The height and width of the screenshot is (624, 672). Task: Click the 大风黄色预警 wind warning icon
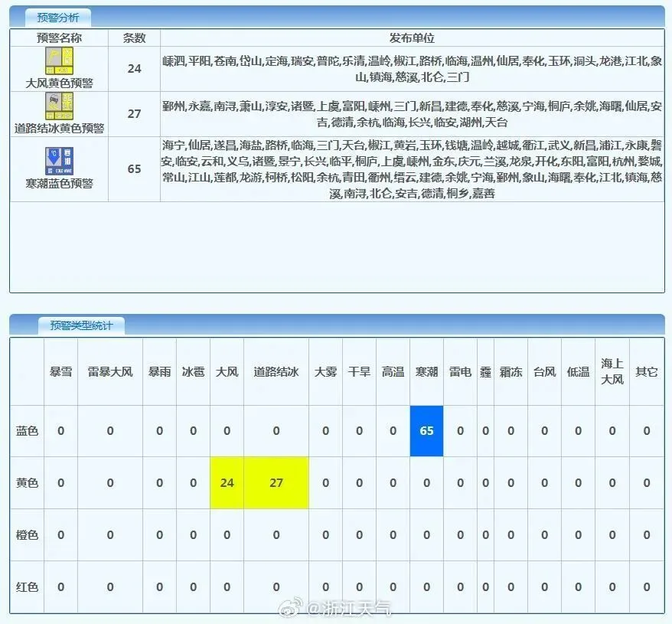pos(59,60)
